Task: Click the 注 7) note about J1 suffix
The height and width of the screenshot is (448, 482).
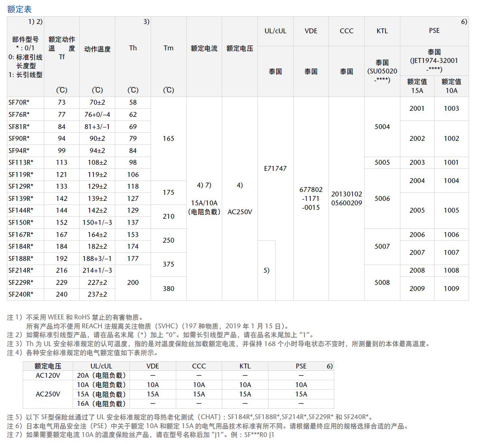Action: coord(140,435)
